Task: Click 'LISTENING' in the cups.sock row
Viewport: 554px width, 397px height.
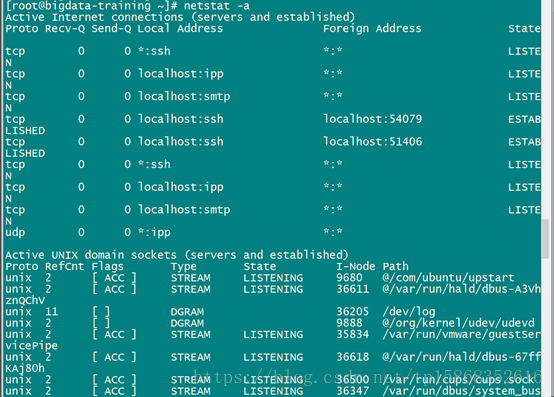Action: tap(273, 380)
